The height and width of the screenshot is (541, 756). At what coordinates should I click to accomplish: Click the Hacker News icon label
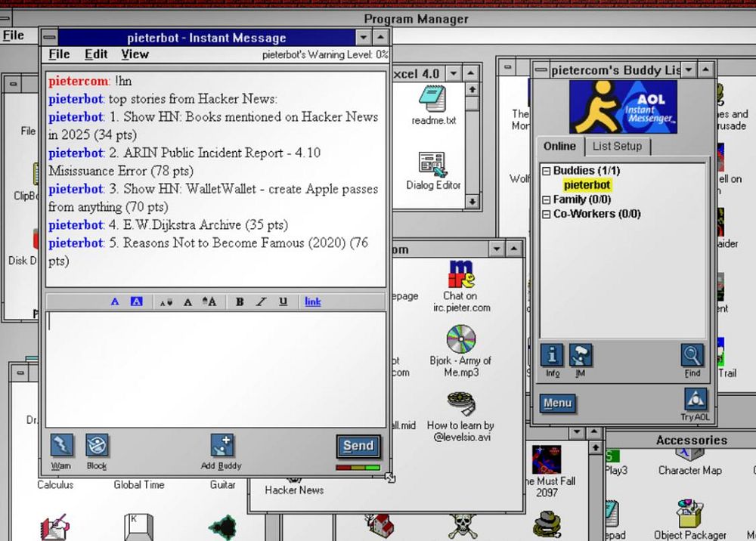click(294, 490)
